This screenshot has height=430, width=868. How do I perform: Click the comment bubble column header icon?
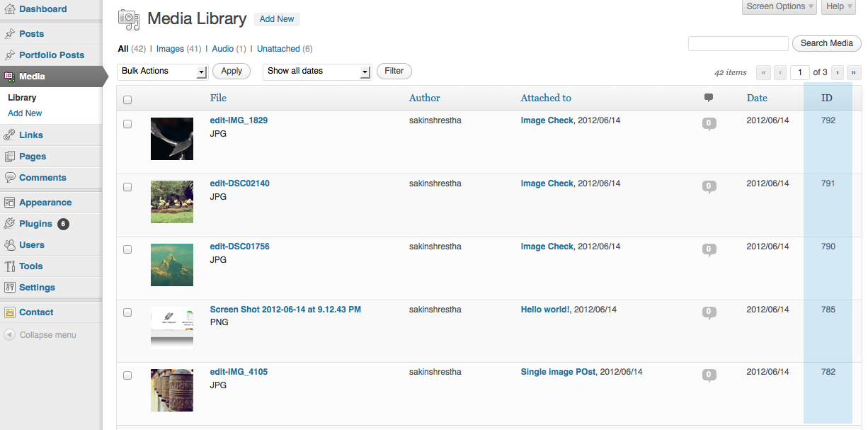pos(709,98)
